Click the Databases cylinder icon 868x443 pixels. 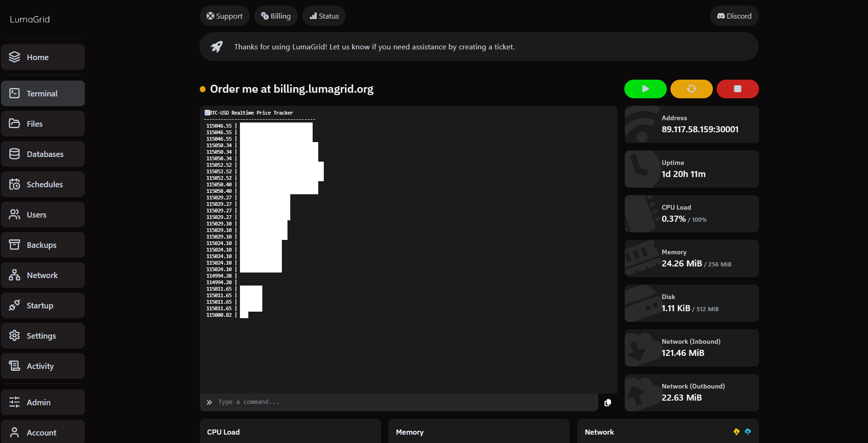(14, 154)
